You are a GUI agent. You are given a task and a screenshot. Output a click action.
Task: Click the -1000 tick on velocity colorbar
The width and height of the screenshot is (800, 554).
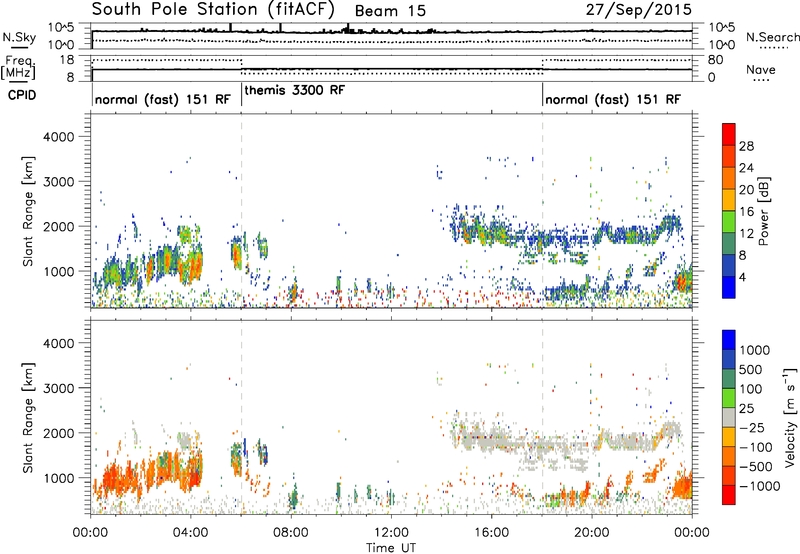(x=760, y=486)
